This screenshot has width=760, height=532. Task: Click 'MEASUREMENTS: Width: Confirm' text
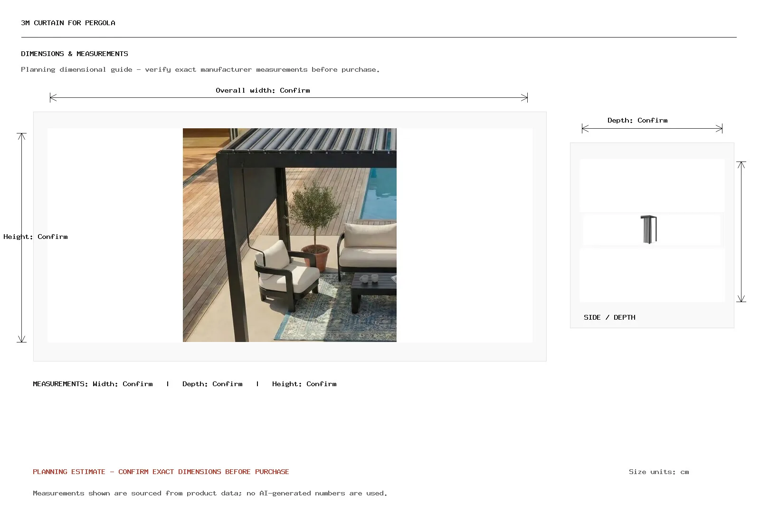93,384
